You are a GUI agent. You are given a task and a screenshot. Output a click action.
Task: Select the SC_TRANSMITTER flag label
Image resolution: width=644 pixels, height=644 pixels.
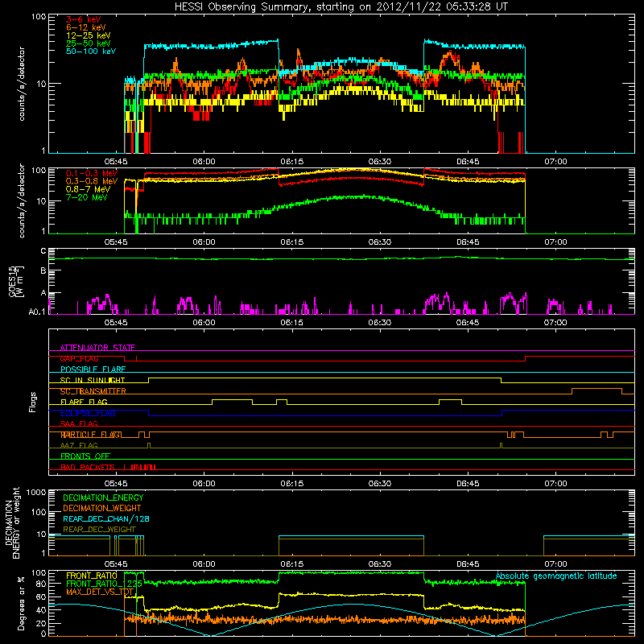(x=93, y=391)
